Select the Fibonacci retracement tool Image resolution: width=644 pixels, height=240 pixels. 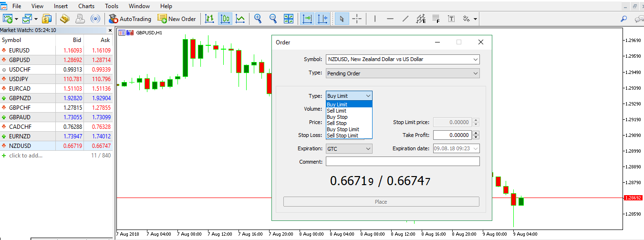(436, 19)
